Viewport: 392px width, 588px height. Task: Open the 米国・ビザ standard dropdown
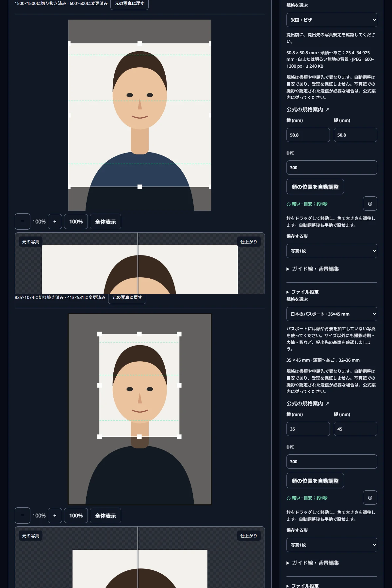tap(332, 20)
